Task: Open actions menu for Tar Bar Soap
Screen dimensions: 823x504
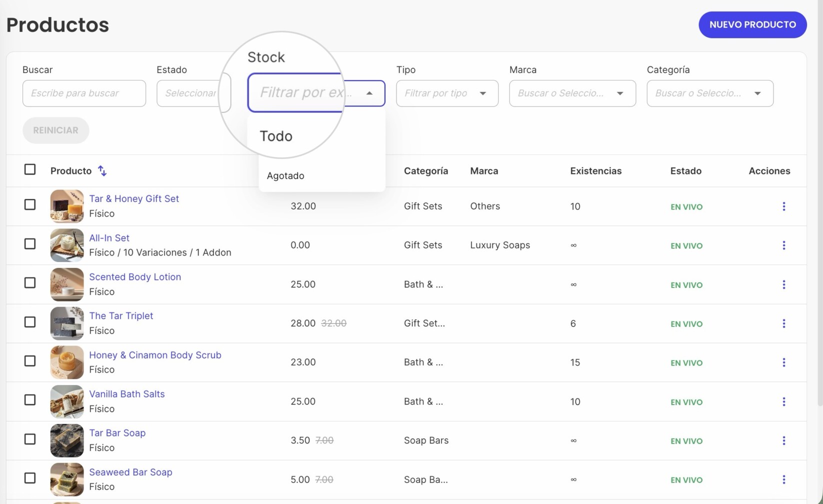Action: 783,440
